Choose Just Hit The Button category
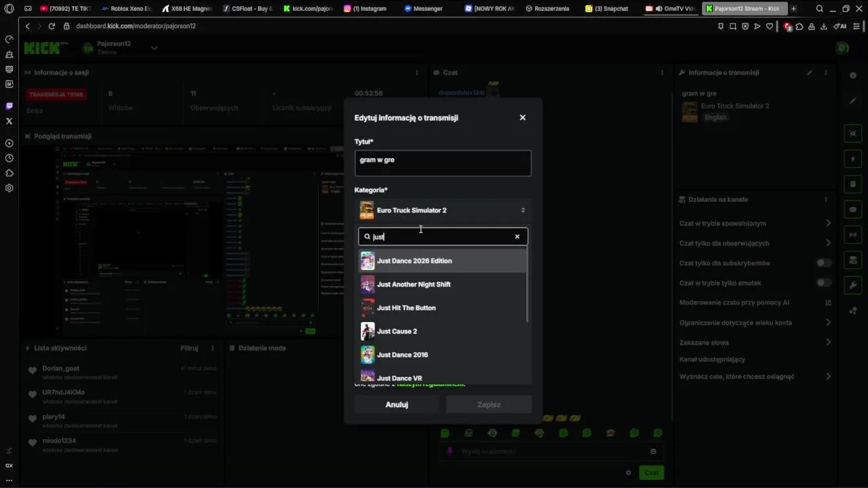 pos(443,308)
